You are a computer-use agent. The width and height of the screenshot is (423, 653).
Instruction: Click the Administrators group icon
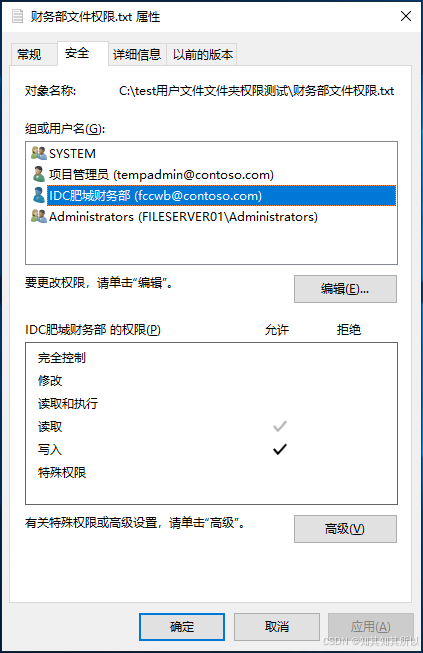39,216
